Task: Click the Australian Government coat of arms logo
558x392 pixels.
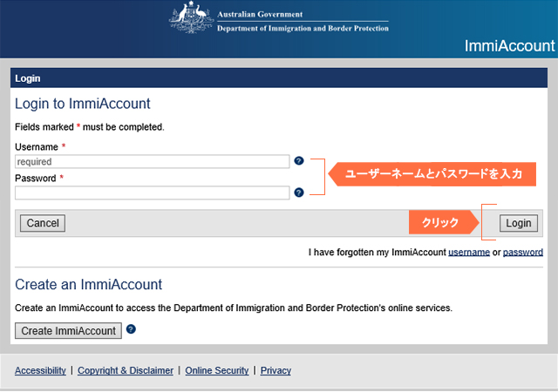Action: tap(192, 17)
